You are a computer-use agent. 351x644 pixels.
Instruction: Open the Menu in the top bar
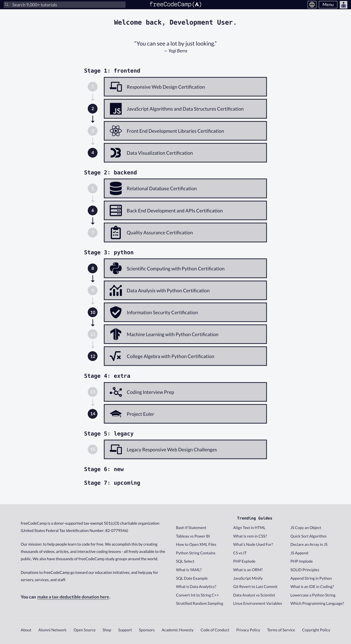[328, 5]
